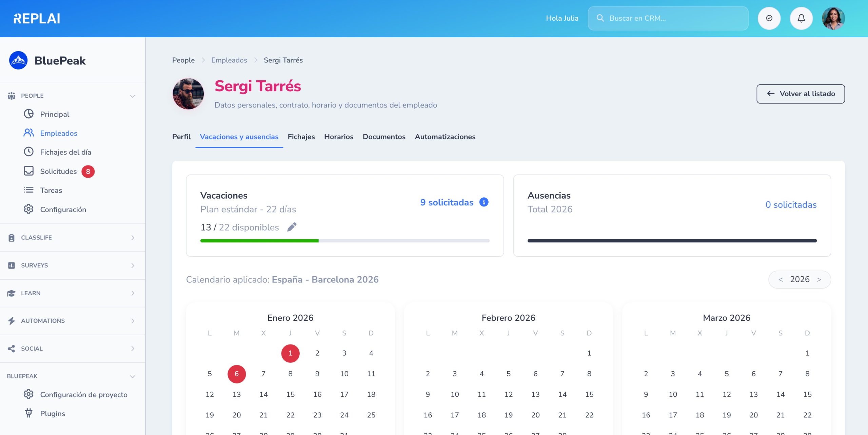The height and width of the screenshot is (435, 868).
Task: Expand the SOCIAL section chevron
Action: pos(133,349)
